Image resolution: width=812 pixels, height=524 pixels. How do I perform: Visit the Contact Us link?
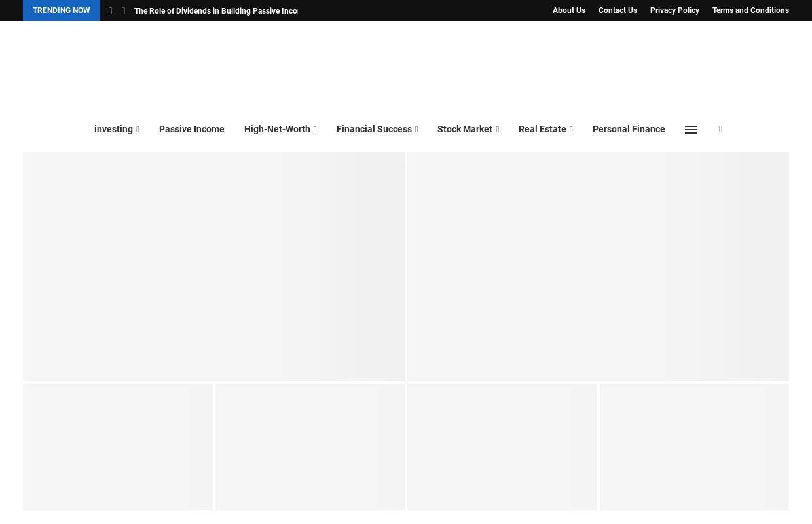pyautogui.click(x=618, y=10)
